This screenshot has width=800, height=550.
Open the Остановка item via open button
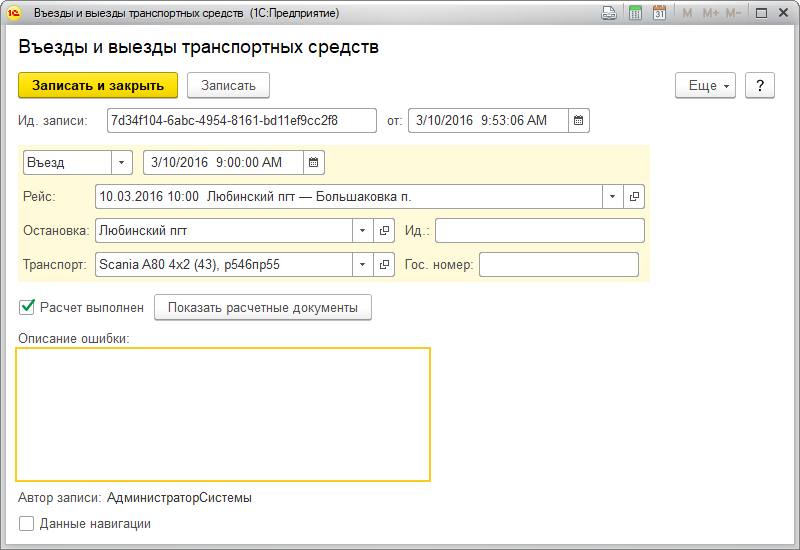point(384,231)
